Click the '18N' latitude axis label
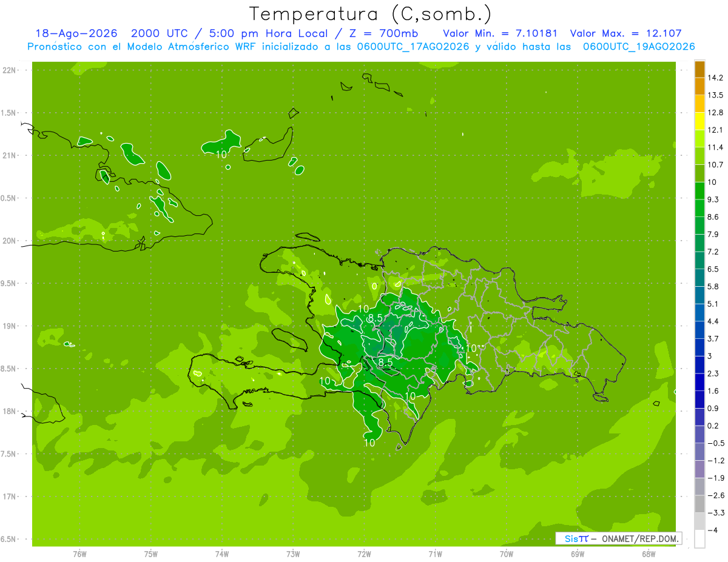Viewport: 728px width, 562px height. point(10,412)
